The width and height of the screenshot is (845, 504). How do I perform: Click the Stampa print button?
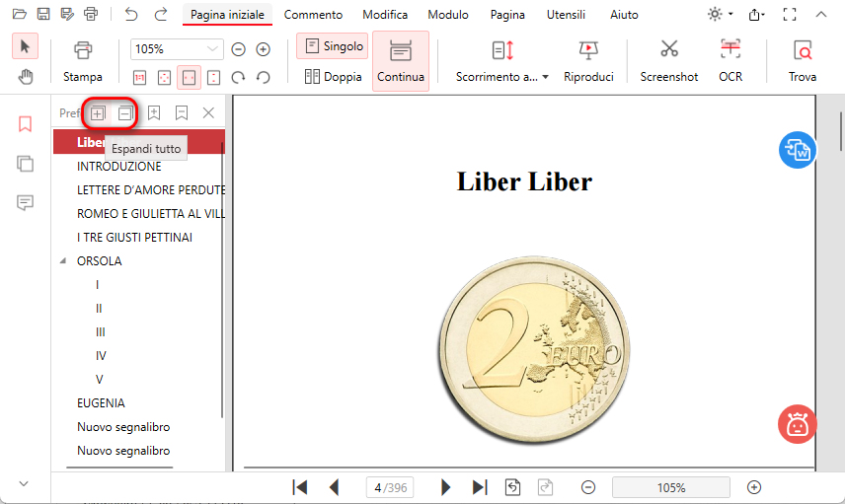pos(83,61)
